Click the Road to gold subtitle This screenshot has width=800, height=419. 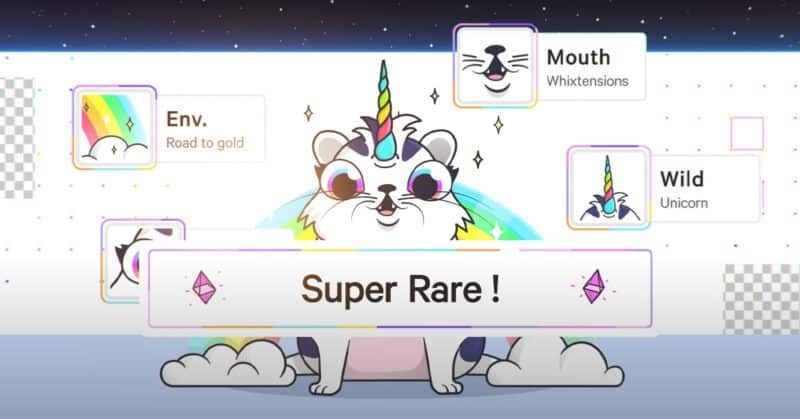click(205, 143)
